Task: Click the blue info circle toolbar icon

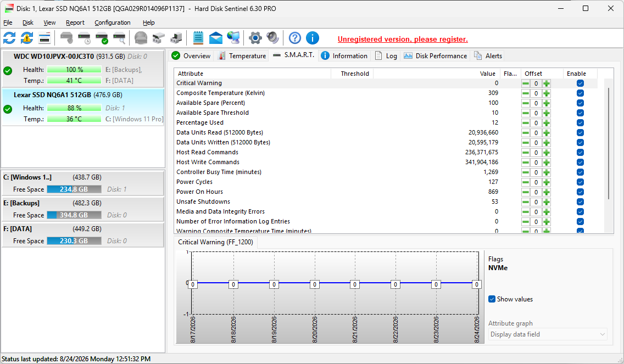Action: (313, 38)
